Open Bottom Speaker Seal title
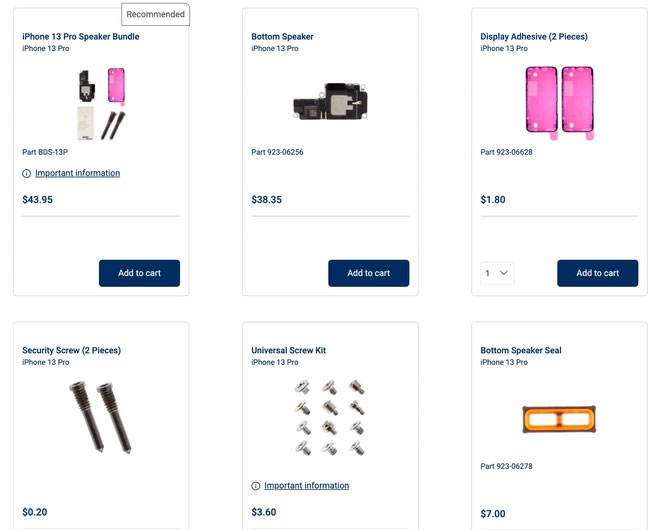This screenshot has height=530, width=660. point(521,351)
